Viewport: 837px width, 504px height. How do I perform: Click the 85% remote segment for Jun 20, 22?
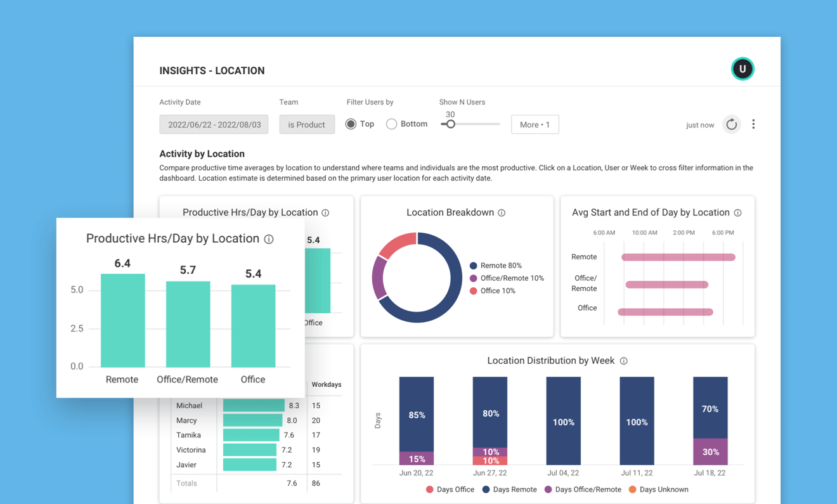tap(417, 414)
